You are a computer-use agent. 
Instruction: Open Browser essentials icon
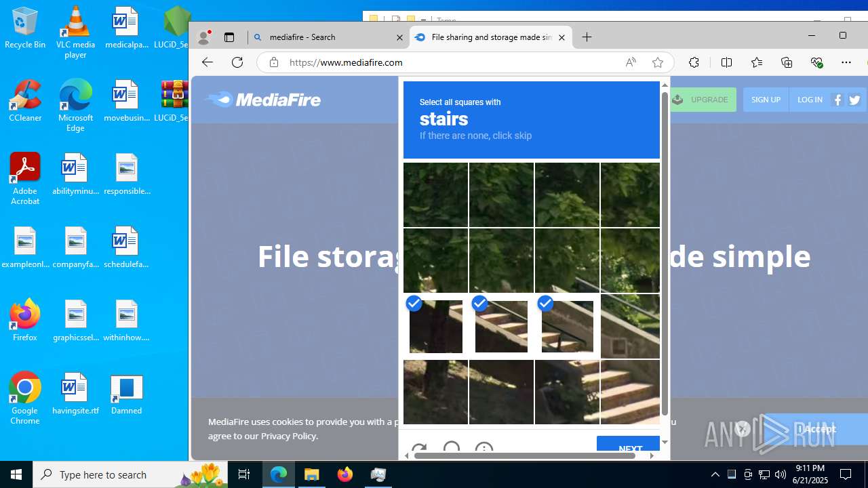(816, 62)
